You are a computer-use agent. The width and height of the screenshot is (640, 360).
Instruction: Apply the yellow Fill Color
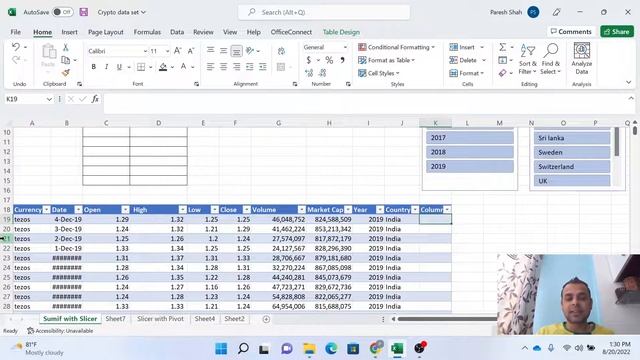point(163,67)
